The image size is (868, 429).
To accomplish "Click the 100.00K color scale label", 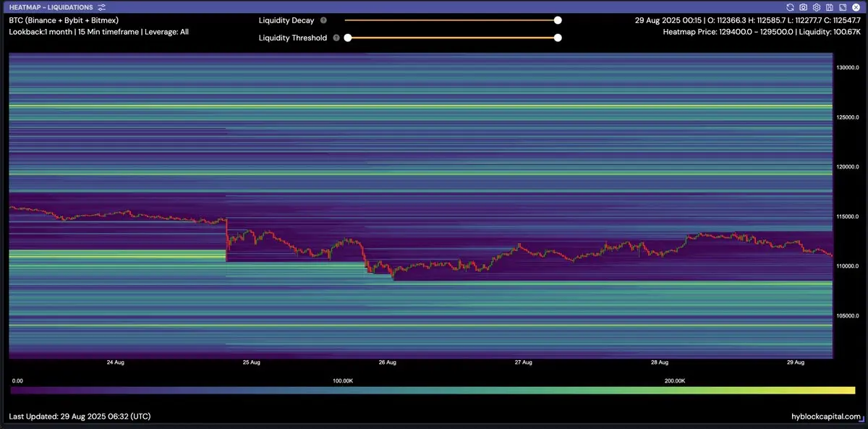I will click(343, 381).
